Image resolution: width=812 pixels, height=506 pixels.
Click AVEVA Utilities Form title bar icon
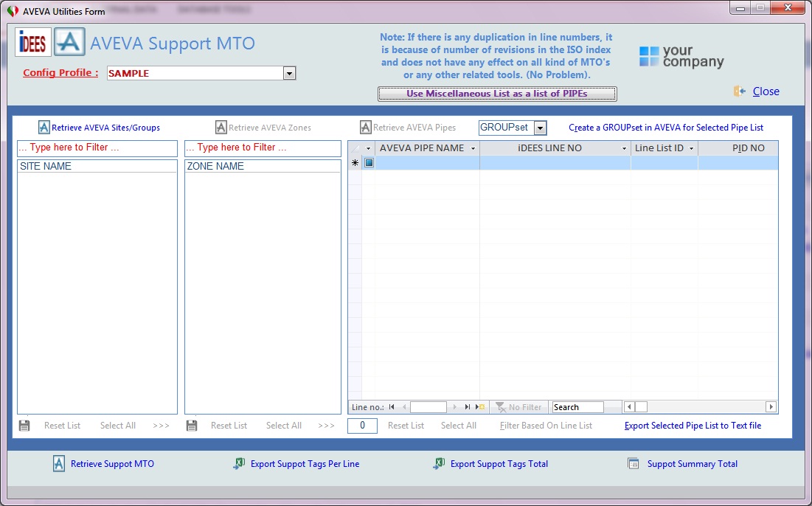click(13, 11)
